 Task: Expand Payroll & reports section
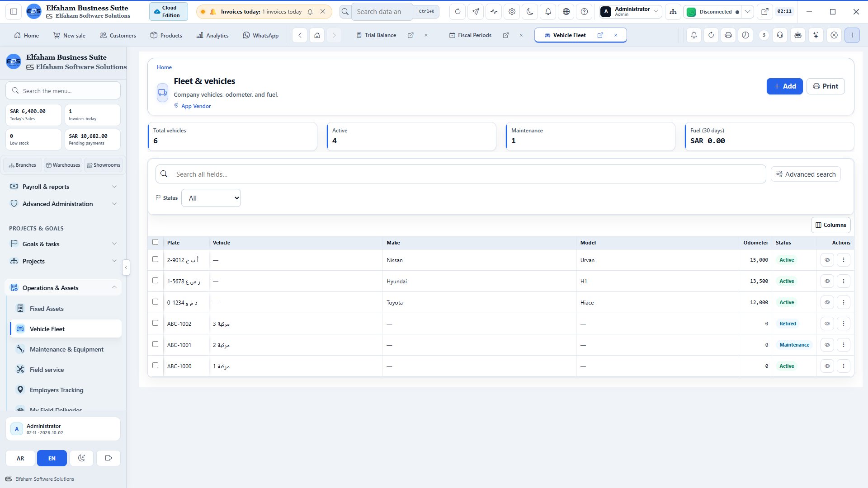63,187
